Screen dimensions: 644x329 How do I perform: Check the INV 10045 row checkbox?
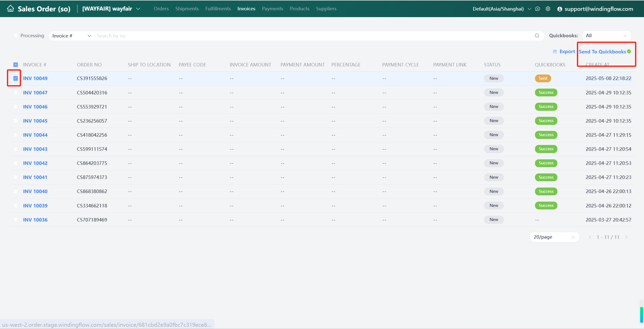pyautogui.click(x=16, y=121)
